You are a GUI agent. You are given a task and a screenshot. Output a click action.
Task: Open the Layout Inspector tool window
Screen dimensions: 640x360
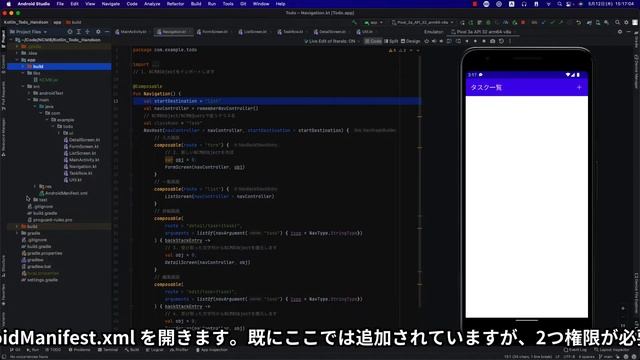[x=611, y=350]
